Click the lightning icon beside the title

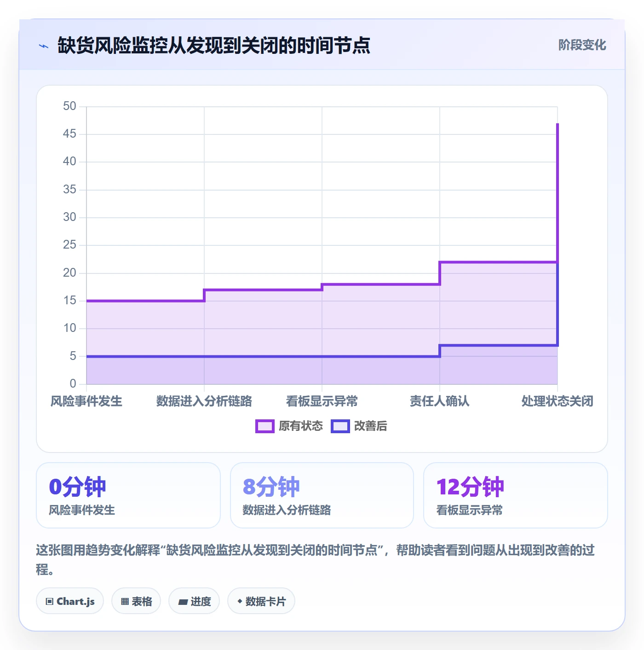44,46
